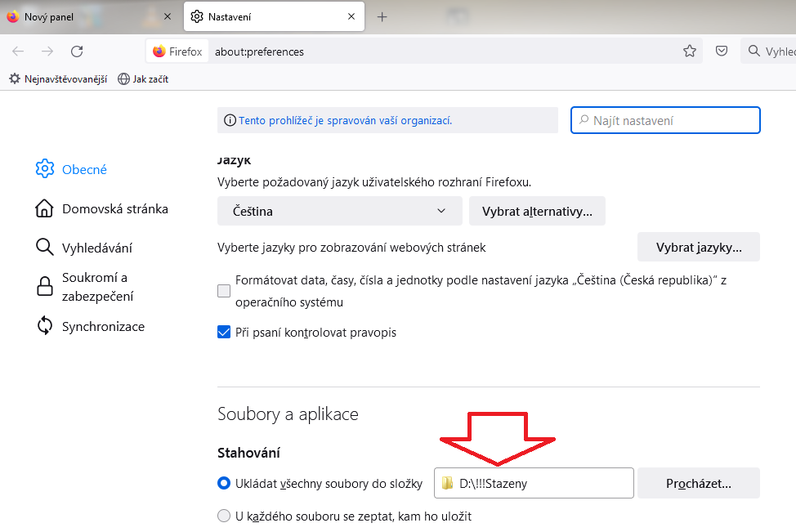Open the organization management notice link
796x532 pixels.
point(345,120)
